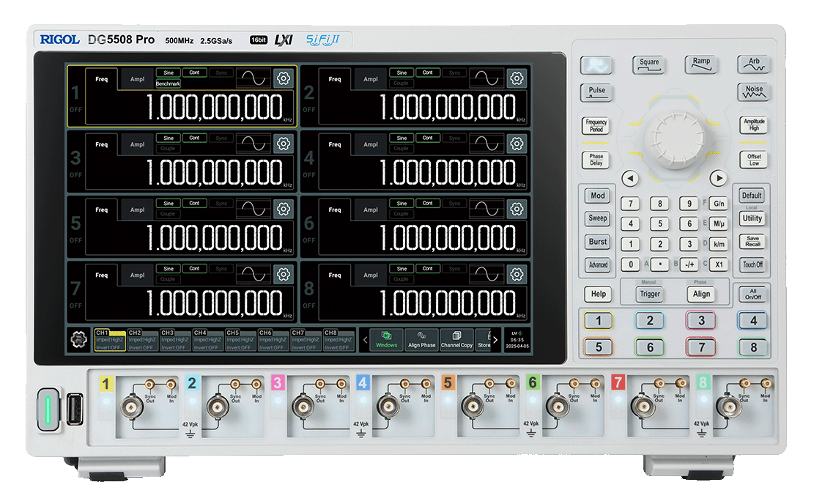
Task: Toggle the Touch Off key
Action: point(752,265)
